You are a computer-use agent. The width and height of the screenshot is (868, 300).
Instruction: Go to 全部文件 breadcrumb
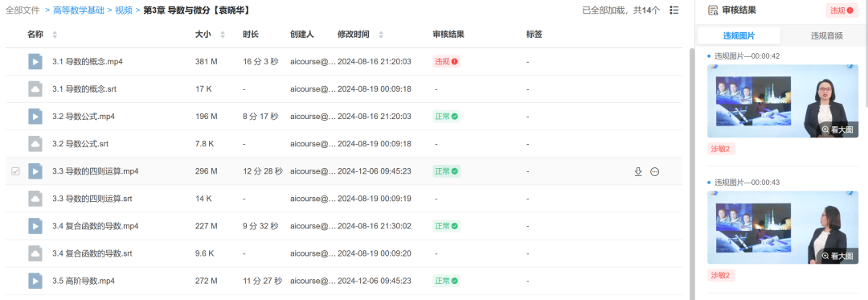tap(23, 10)
